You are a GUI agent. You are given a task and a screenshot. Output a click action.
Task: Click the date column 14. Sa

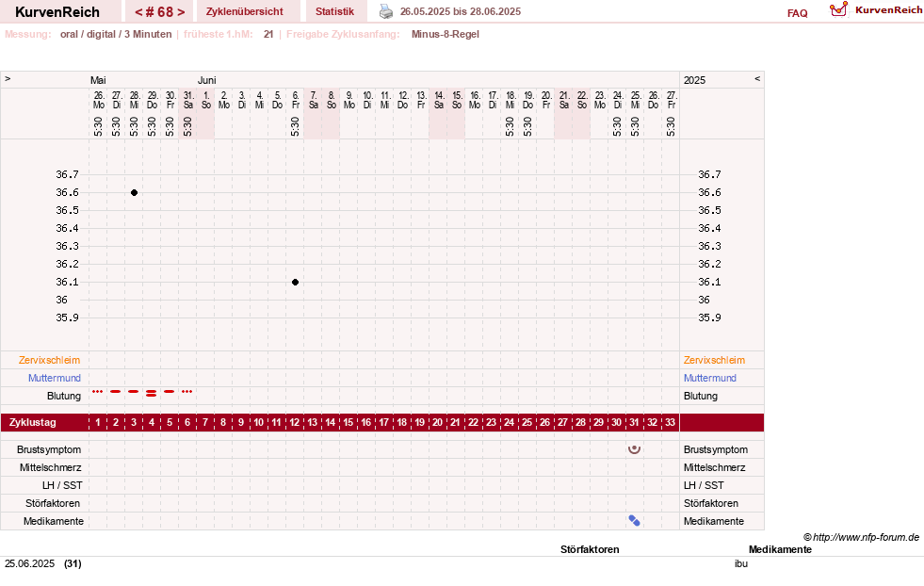(x=439, y=100)
